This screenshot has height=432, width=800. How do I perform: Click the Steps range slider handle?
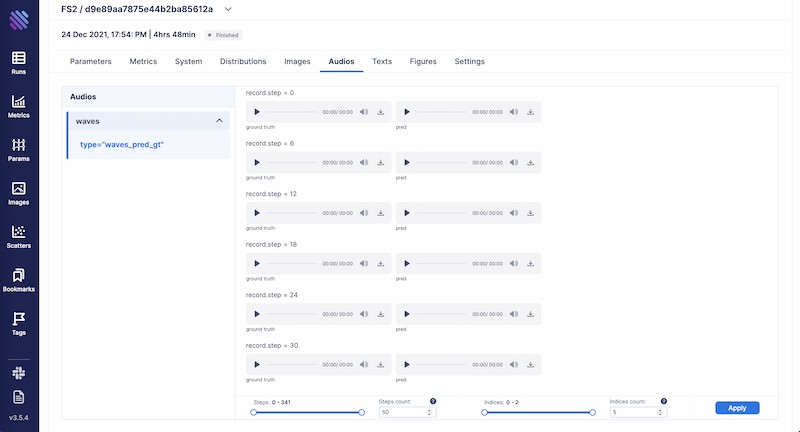[253, 411]
